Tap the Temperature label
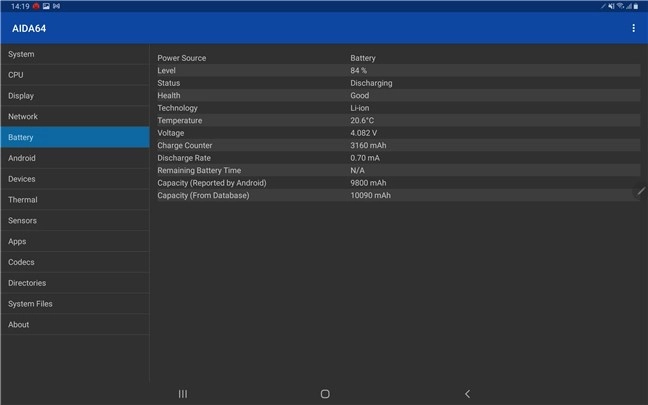648x405 pixels. pos(179,120)
